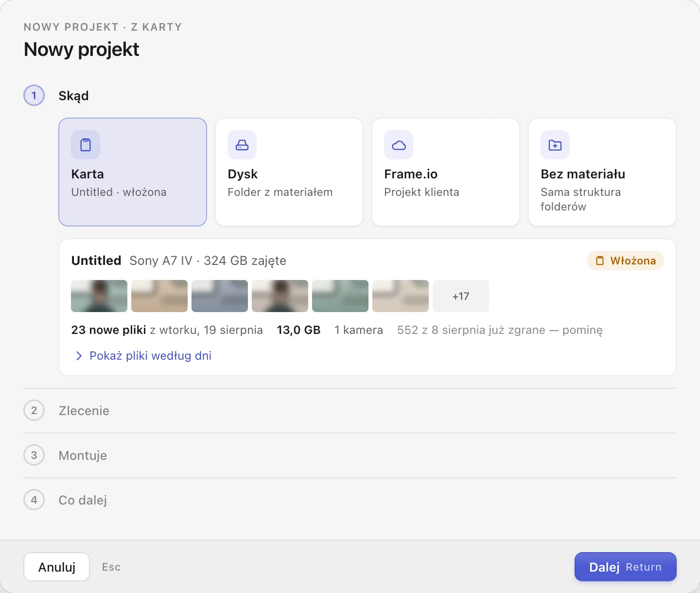Click the Esc shortcut hint
This screenshot has height=593, width=700.
click(x=111, y=567)
